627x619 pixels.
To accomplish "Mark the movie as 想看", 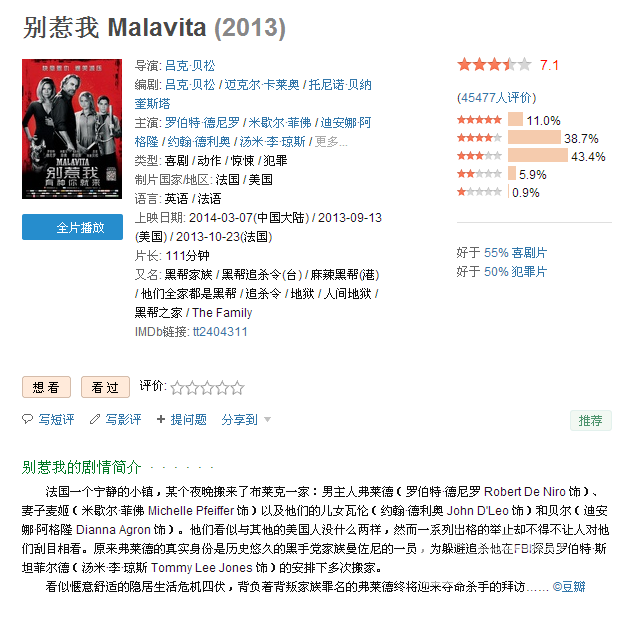I will pos(46,387).
